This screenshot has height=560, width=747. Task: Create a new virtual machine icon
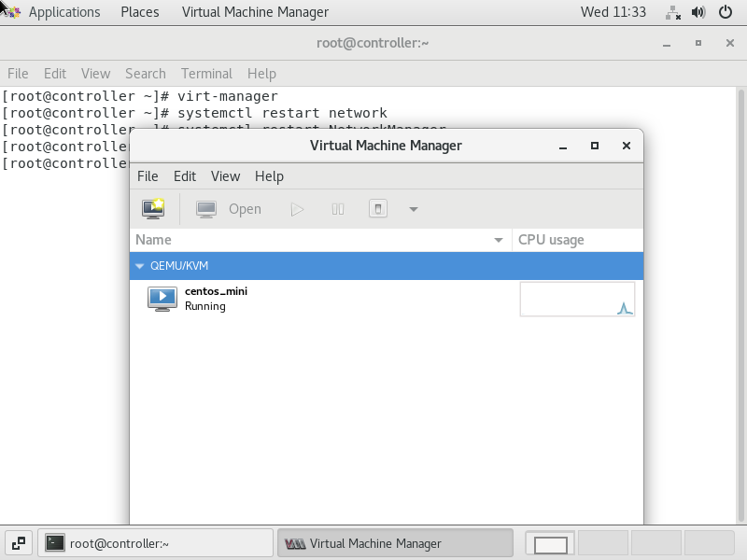coord(153,208)
